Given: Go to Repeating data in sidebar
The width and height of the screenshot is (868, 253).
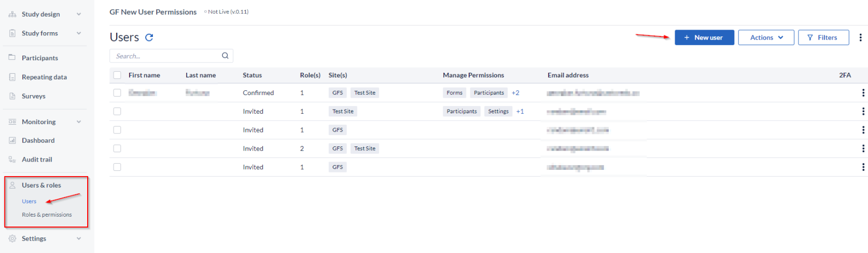Looking at the screenshot, I should click(44, 77).
